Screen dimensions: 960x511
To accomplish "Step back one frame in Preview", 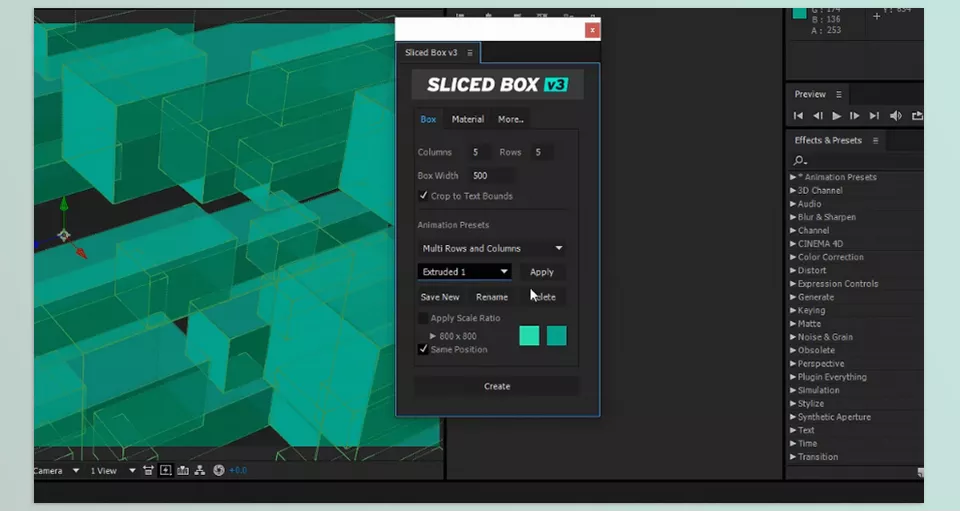I will pos(817,116).
